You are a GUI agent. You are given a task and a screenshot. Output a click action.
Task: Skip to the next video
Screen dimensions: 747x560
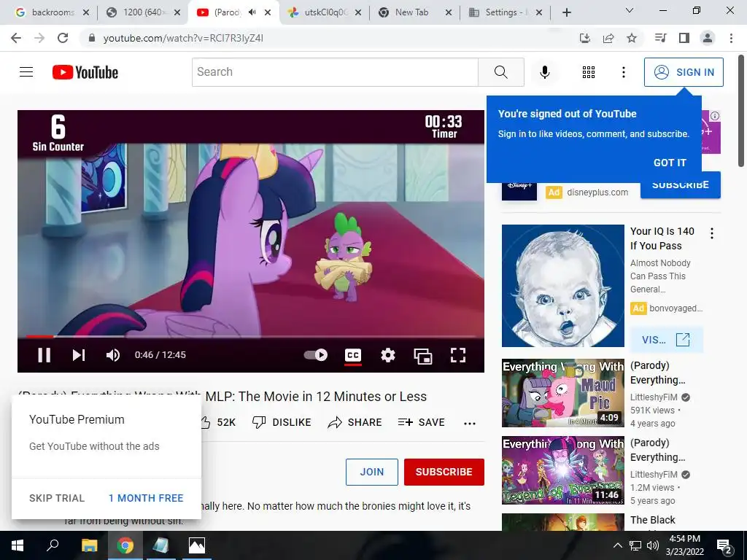(x=79, y=355)
